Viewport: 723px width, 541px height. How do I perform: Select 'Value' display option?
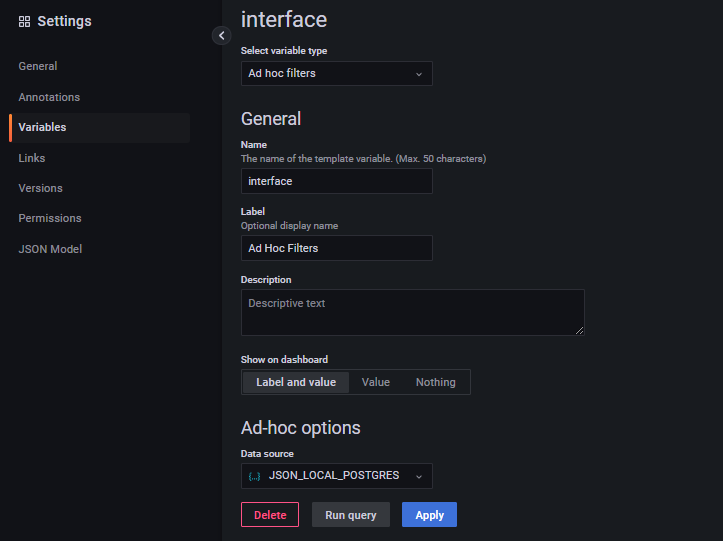tap(376, 382)
